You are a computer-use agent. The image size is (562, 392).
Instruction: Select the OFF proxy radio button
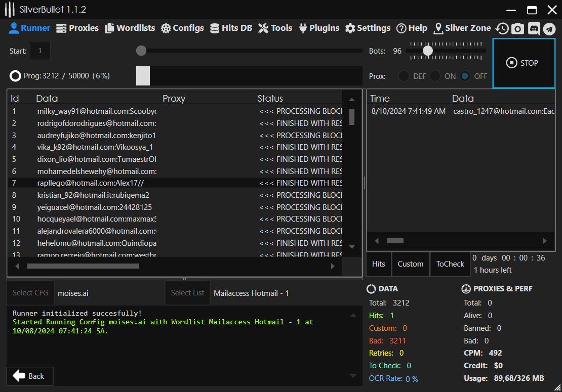(x=465, y=76)
